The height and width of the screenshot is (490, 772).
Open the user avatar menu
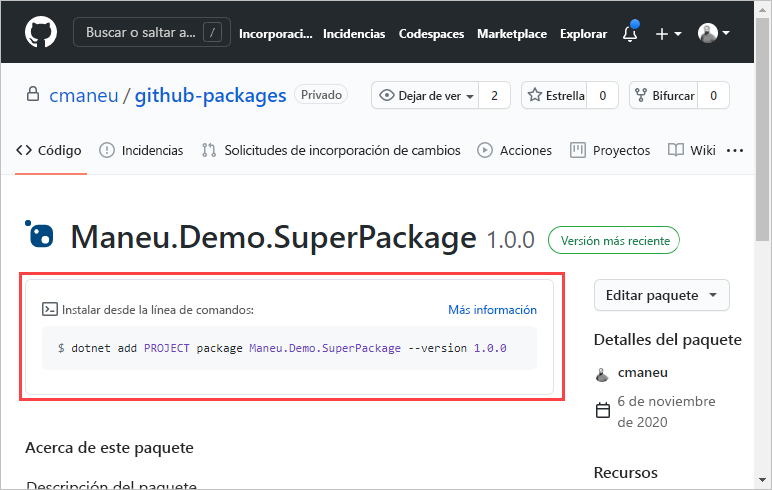[x=713, y=33]
